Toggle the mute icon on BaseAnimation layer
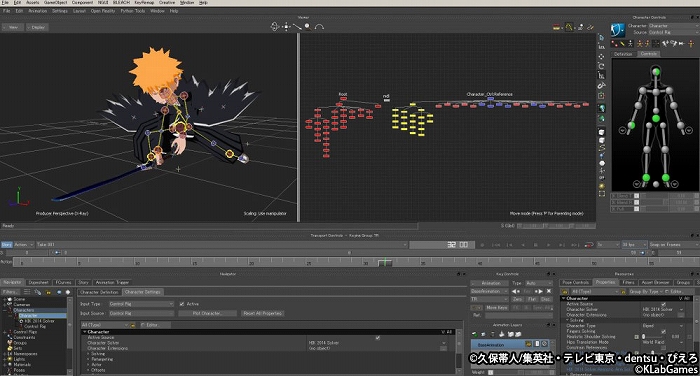Image resolution: width=700 pixels, height=376 pixels. (x=545, y=344)
